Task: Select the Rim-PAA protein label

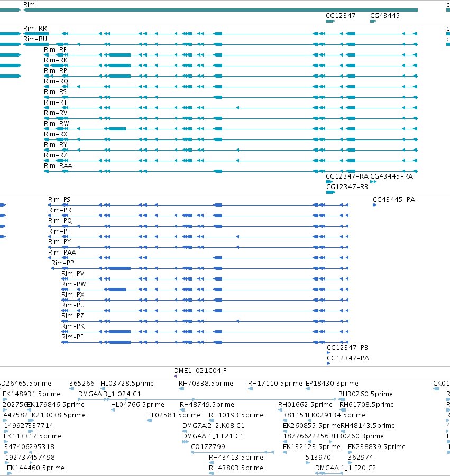Action: 62,253
